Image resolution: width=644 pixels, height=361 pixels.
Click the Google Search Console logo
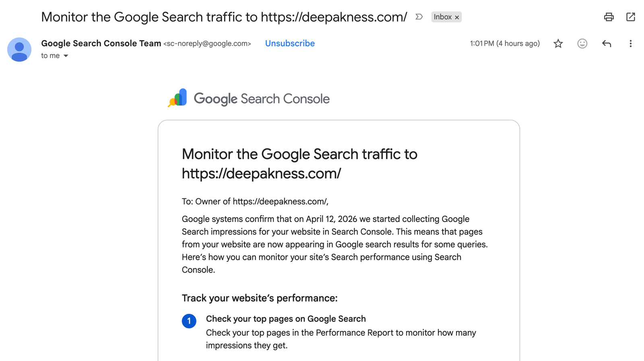248,98
